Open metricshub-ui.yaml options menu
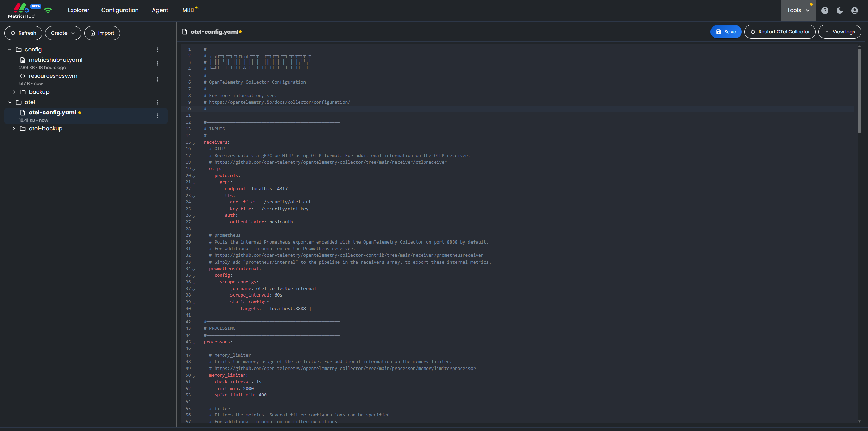Screen dimensions: 868x431 [x=158, y=63]
